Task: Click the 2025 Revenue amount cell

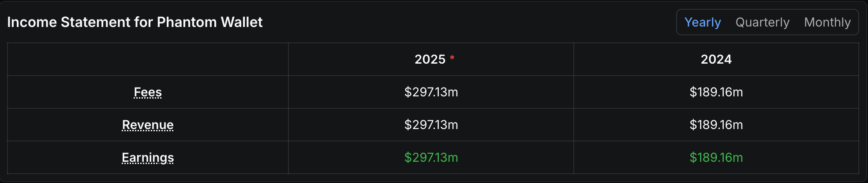Action: click(431, 125)
